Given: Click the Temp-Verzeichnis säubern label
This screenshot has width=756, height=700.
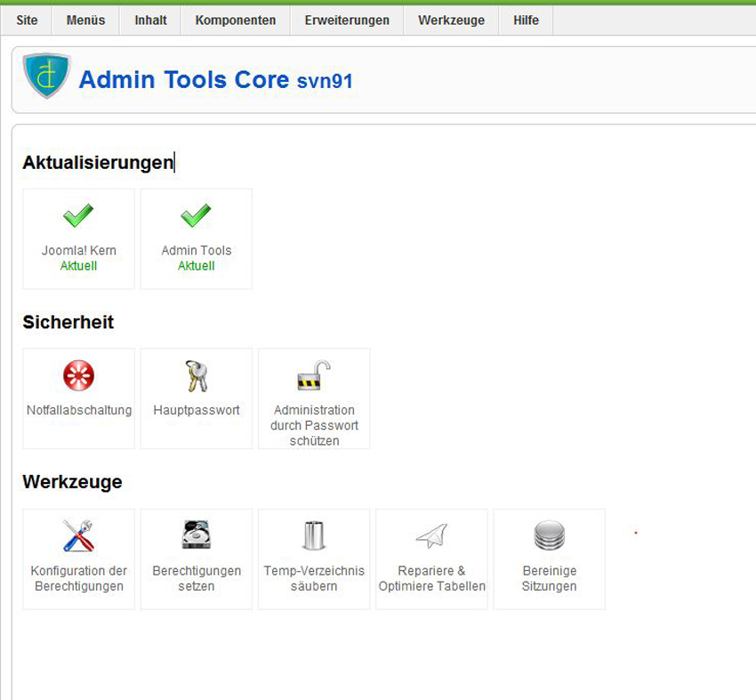Looking at the screenshot, I should tap(314, 578).
